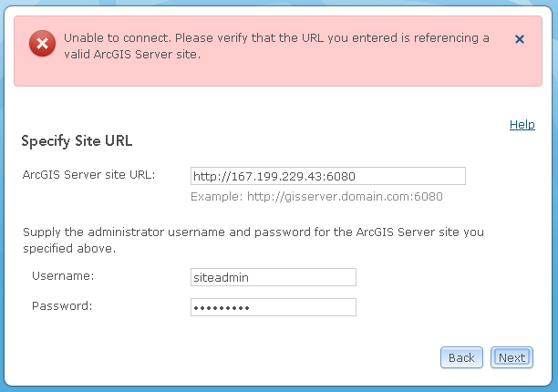Click the red error X icon
558x392 pixels.
pyautogui.click(x=42, y=45)
